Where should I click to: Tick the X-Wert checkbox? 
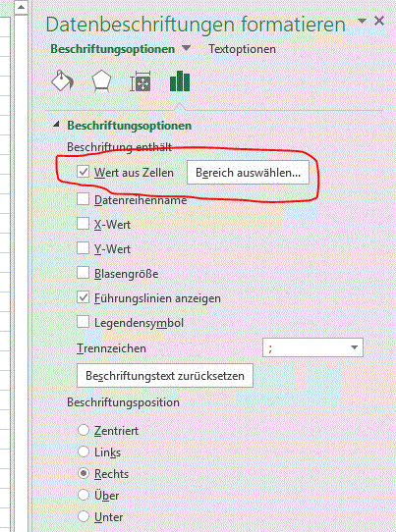pos(83,224)
